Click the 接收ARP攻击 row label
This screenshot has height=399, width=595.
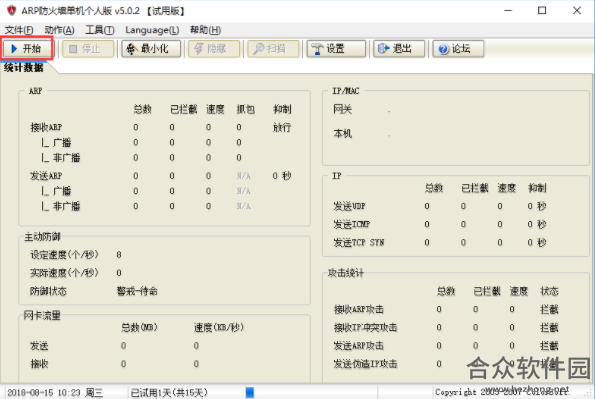click(x=359, y=309)
